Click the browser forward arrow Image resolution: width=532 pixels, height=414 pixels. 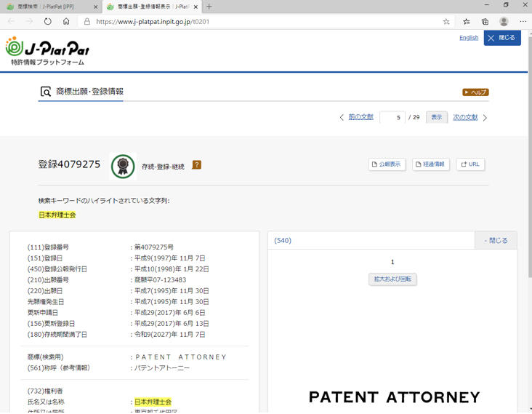click(x=30, y=21)
